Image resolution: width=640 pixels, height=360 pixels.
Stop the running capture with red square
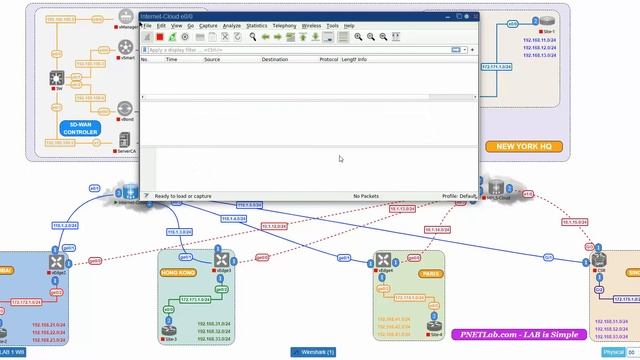click(x=160, y=37)
